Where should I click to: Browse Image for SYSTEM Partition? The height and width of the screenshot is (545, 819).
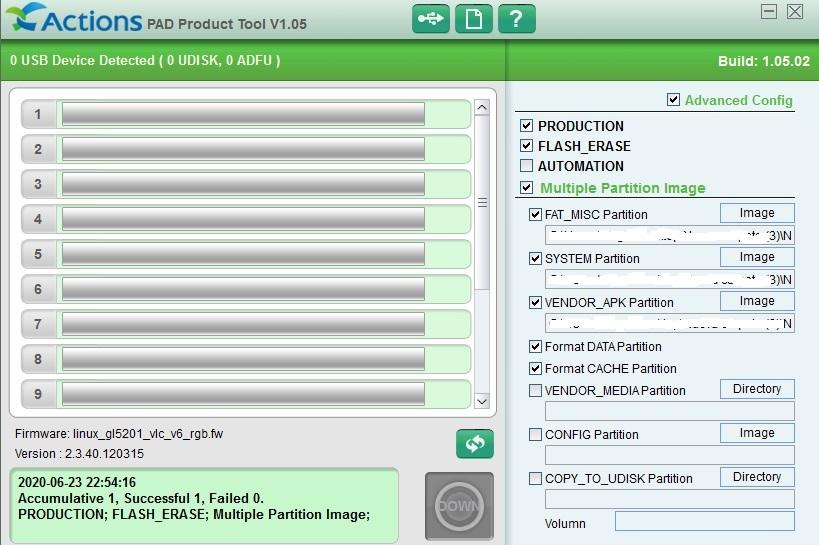click(x=757, y=257)
